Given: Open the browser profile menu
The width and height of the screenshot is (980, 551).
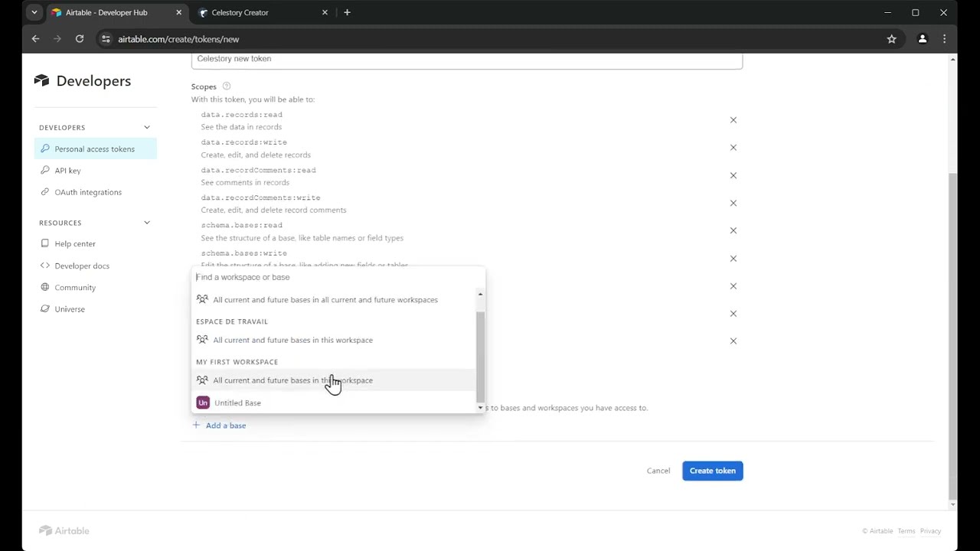Looking at the screenshot, I should pyautogui.click(x=923, y=39).
